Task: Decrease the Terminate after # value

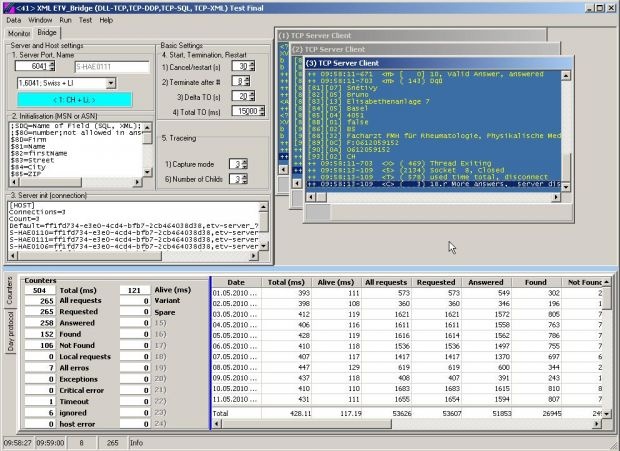Action: click(x=249, y=85)
